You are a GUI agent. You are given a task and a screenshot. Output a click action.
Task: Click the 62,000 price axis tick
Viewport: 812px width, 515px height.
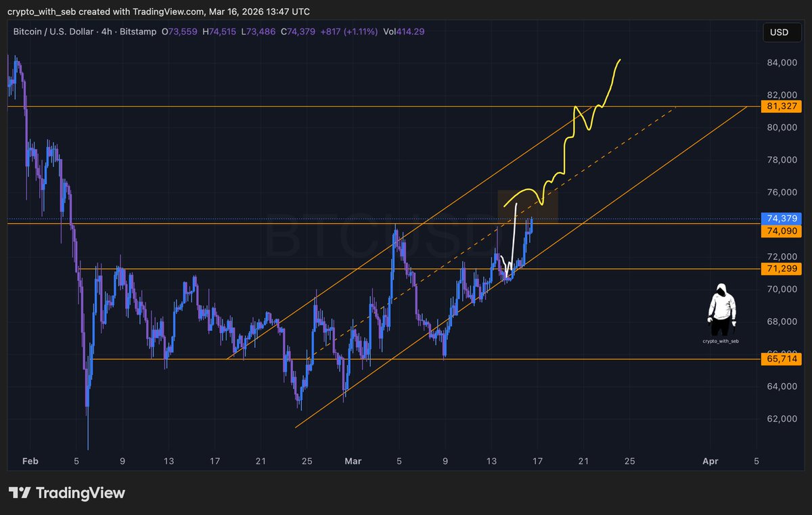tap(782, 419)
